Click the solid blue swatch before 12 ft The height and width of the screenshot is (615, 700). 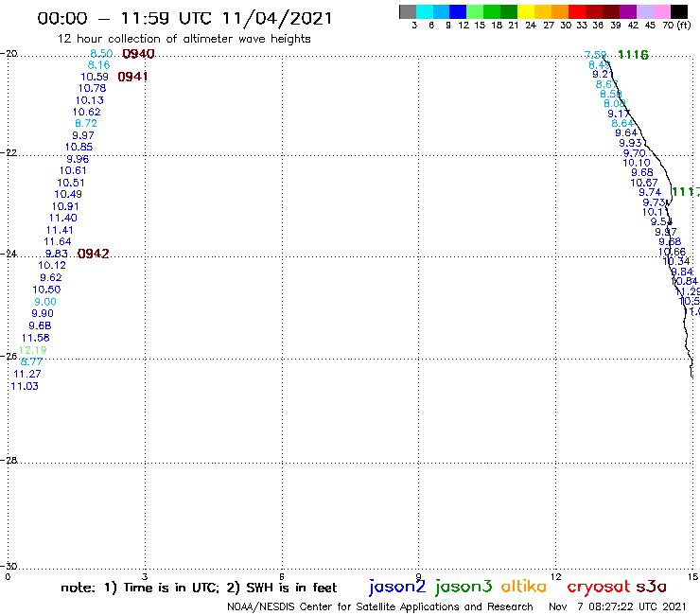click(458, 12)
